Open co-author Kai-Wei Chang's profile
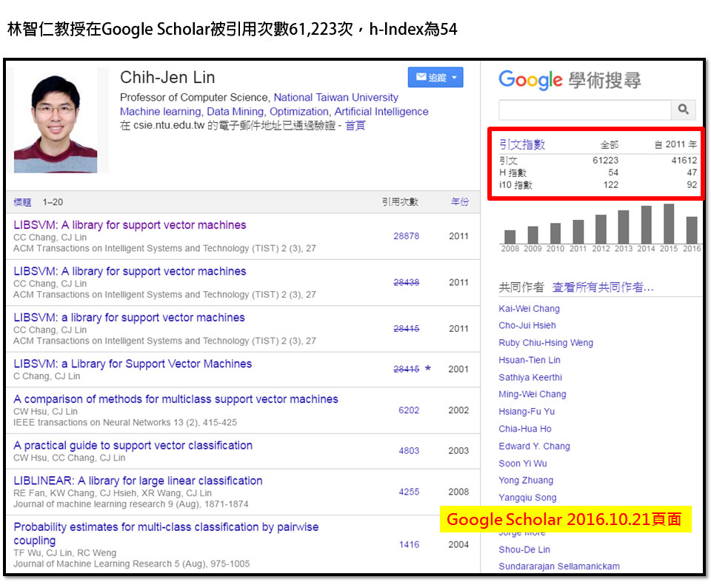The width and height of the screenshot is (711, 588). pos(529,308)
